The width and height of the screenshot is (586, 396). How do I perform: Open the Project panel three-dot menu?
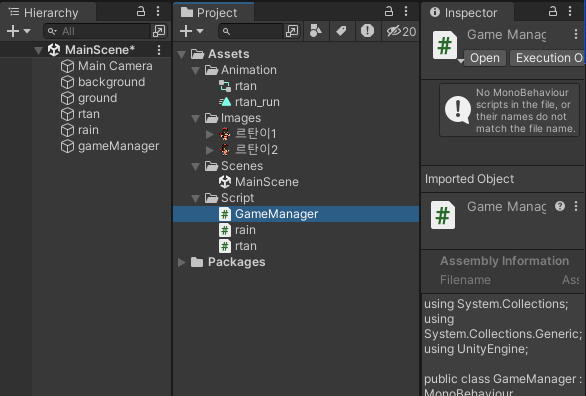click(x=406, y=12)
